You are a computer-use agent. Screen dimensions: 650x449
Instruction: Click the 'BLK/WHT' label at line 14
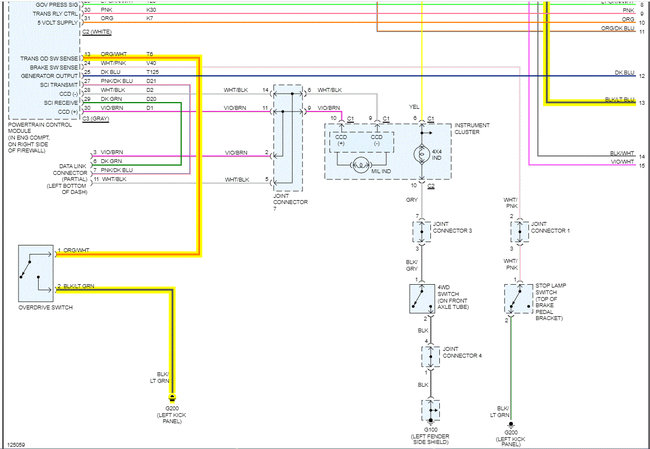pyautogui.click(x=622, y=153)
